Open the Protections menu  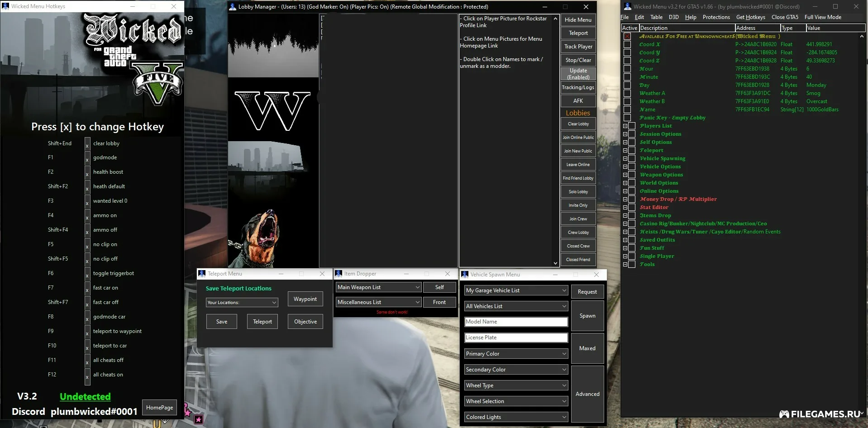point(716,17)
